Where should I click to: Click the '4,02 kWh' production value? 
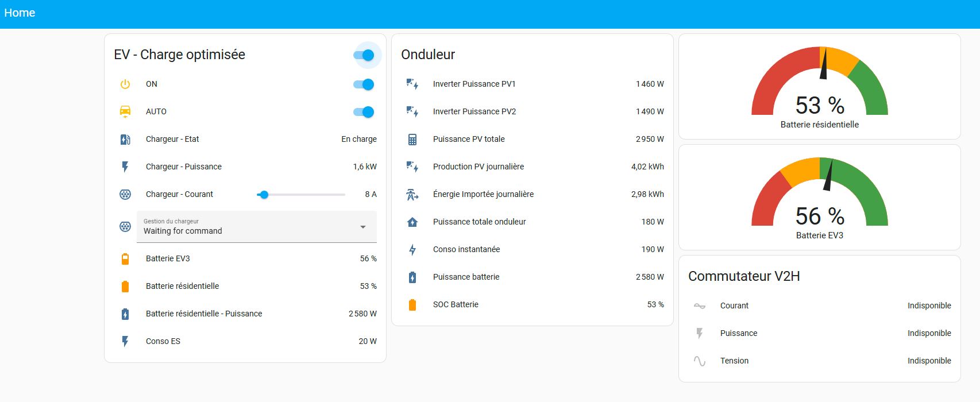(647, 167)
